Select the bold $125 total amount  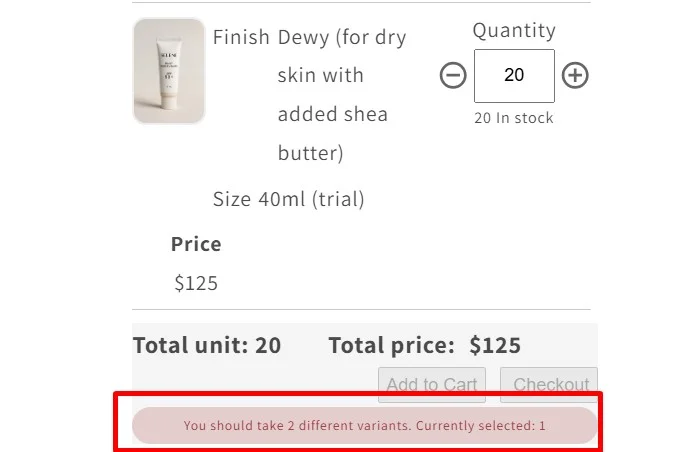495,345
